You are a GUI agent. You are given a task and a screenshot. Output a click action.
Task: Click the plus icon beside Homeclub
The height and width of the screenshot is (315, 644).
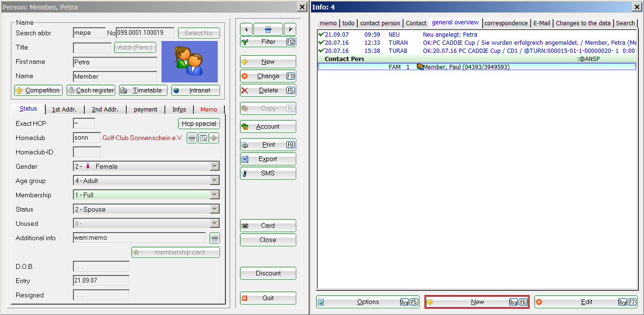(x=214, y=138)
